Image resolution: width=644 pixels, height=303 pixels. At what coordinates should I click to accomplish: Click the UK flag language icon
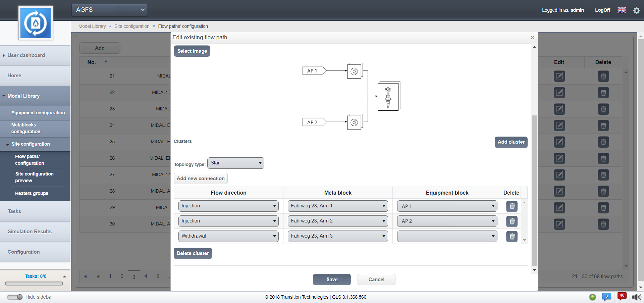tap(622, 10)
